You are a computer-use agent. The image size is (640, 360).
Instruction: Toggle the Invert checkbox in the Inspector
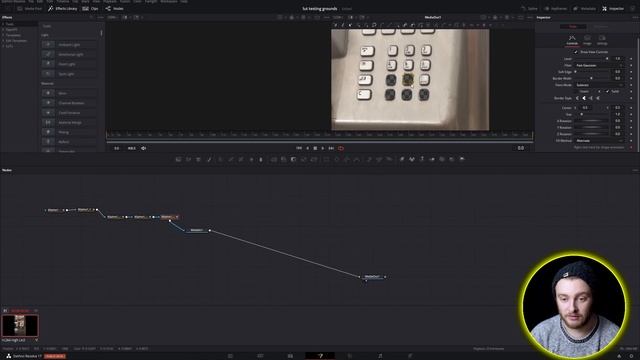pos(577,91)
